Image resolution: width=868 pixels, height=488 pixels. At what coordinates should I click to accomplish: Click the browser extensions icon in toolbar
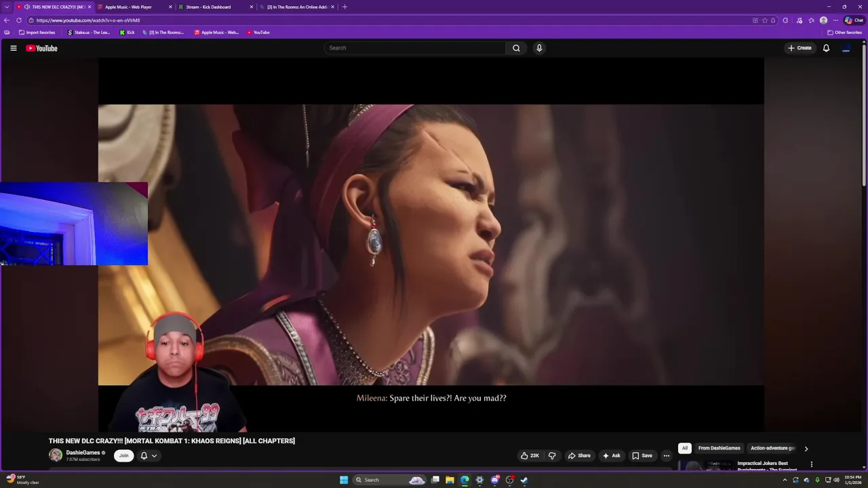tap(785, 20)
